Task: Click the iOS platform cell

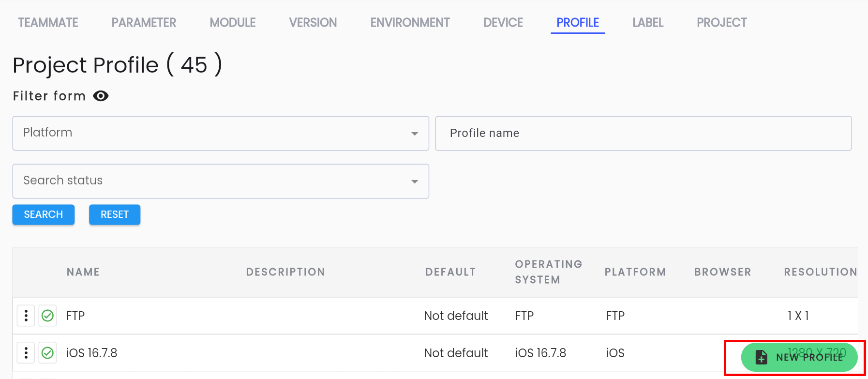Action: pyautogui.click(x=615, y=353)
